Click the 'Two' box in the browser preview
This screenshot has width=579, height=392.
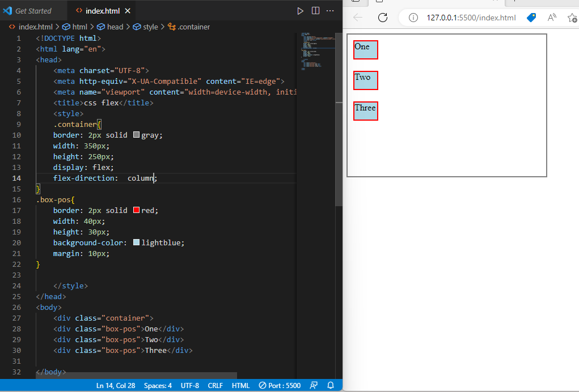pos(366,80)
